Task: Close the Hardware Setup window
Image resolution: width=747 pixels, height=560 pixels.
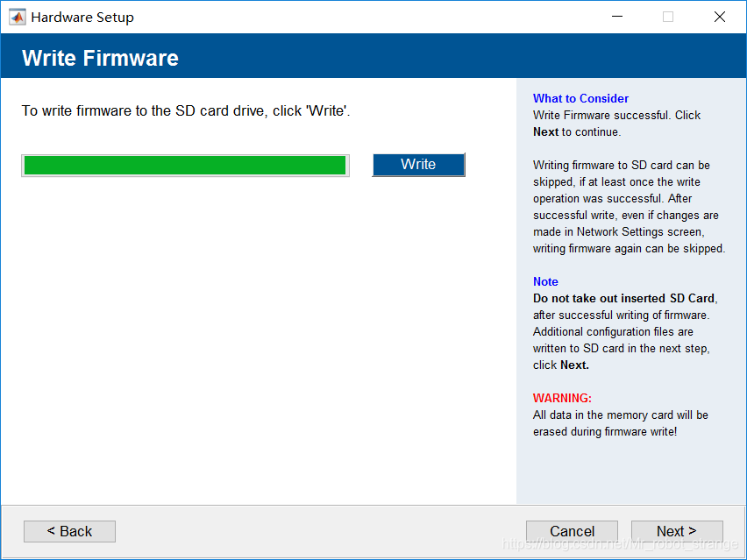Action: (720, 17)
